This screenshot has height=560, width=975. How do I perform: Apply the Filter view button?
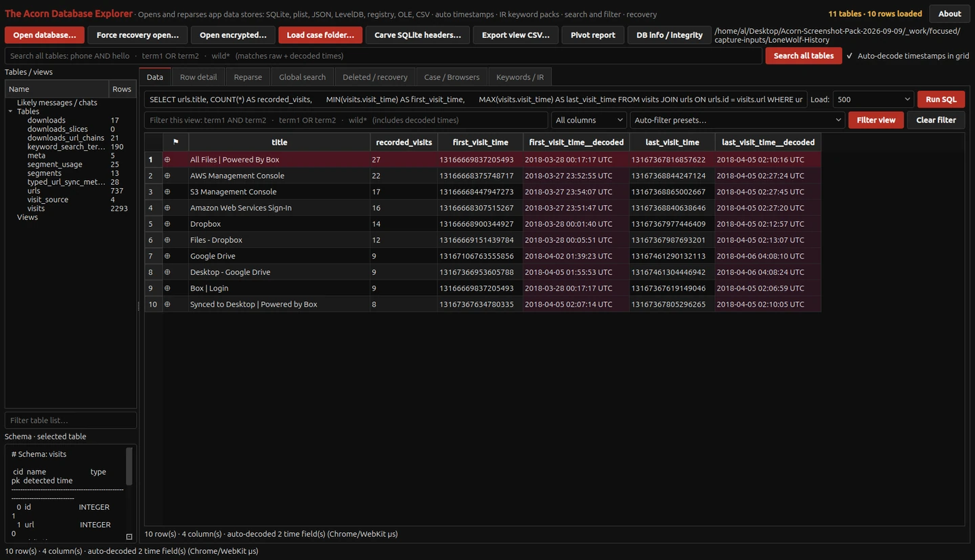[876, 120]
